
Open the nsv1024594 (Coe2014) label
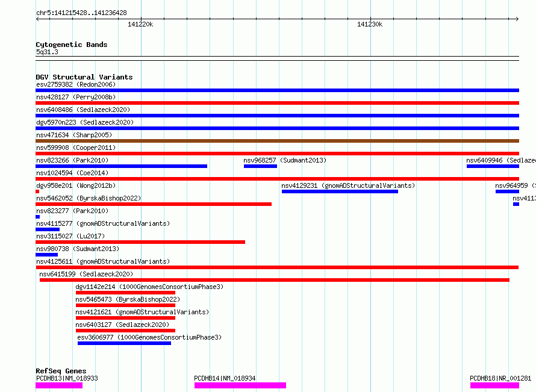coord(72,173)
